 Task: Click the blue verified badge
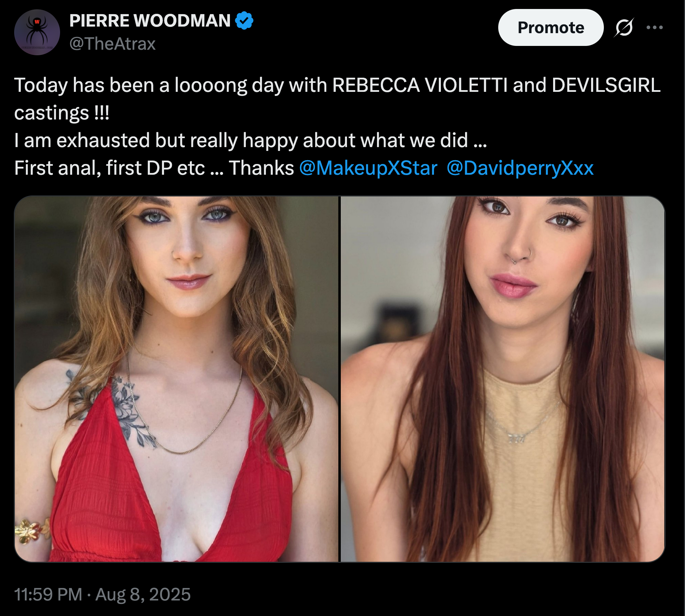244,21
